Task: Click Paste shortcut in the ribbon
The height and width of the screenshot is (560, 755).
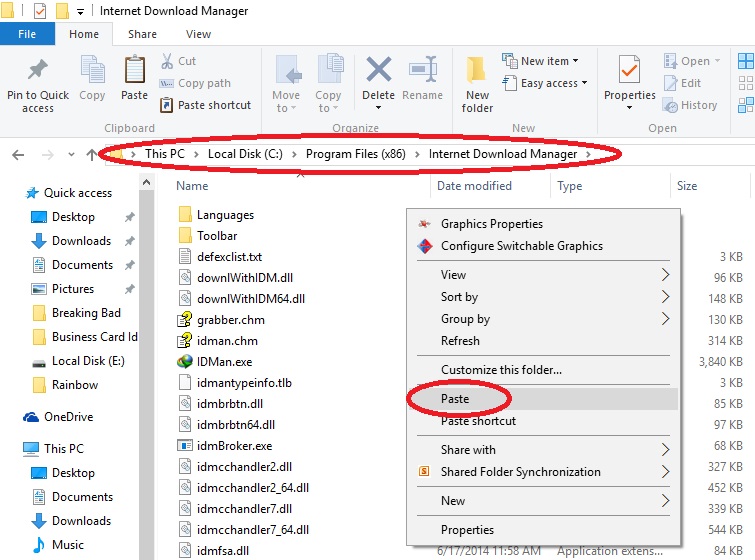Action: (206, 105)
